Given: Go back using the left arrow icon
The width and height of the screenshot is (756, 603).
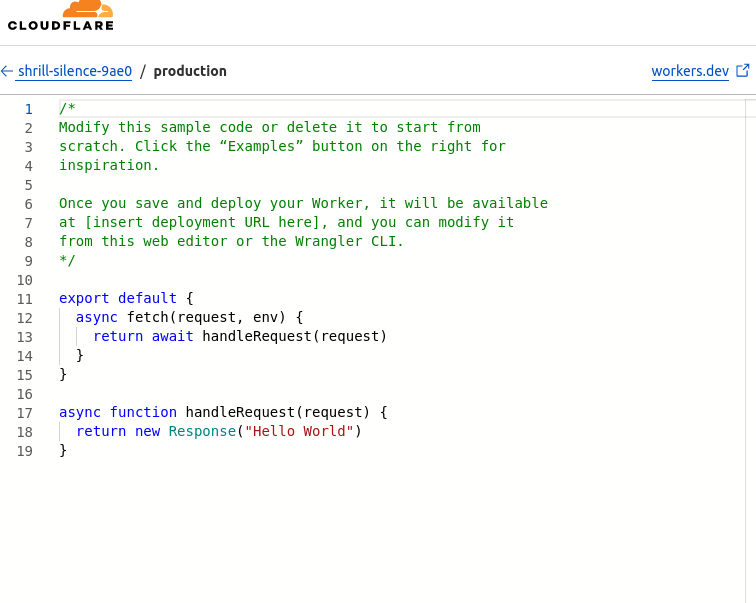Looking at the screenshot, I should [7, 71].
